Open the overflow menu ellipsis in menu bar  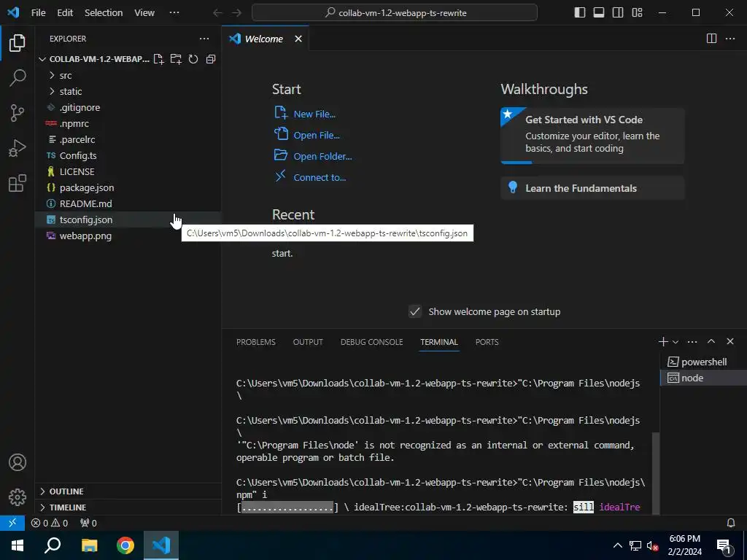click(x=174, y=13)
